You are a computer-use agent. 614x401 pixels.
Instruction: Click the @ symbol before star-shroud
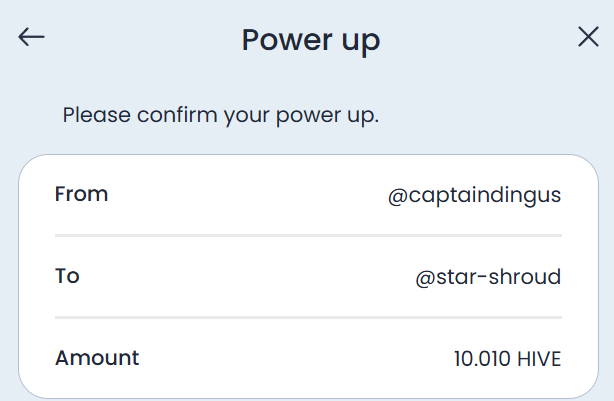pos(425,278)
